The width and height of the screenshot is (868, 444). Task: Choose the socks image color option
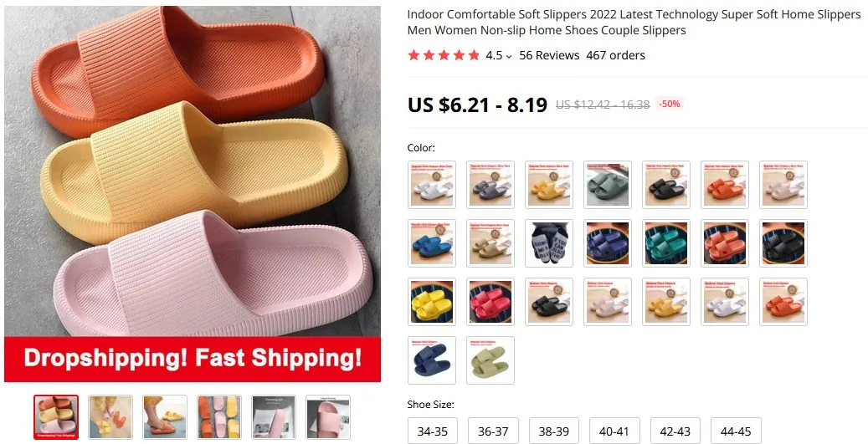pos(548,243)
